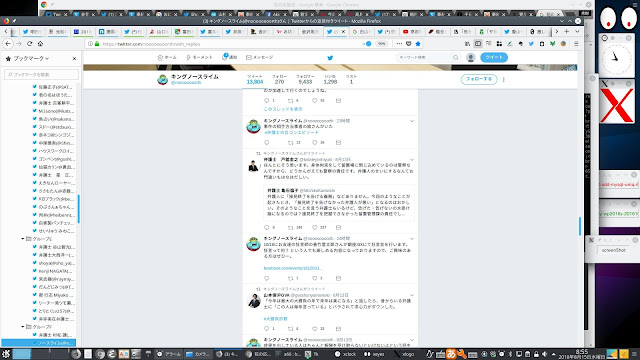Open the profile three-dot options beside follow
Screen dimensions: 640x360
coord(504,80)
